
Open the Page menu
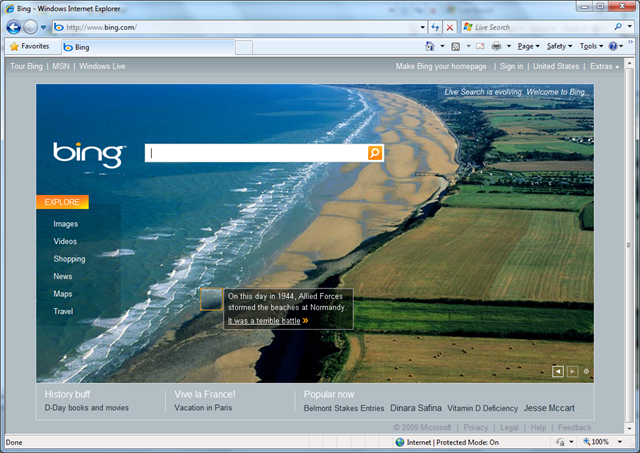tap(529, 46)
